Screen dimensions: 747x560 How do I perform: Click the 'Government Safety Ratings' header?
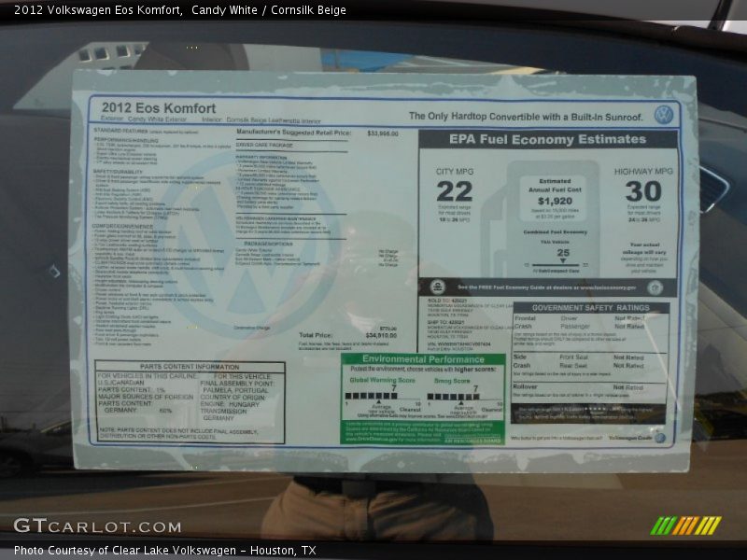tap(591, 308)
